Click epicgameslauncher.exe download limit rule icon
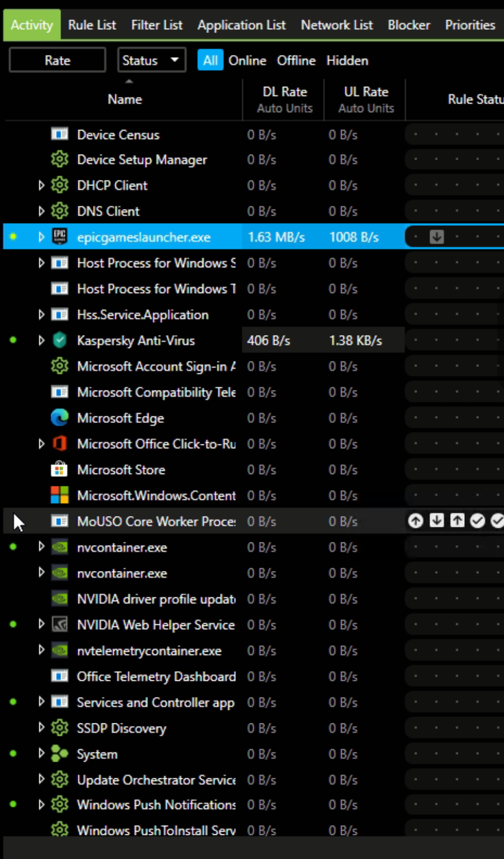Screen dimensions: 504x859 click(437, 236)
